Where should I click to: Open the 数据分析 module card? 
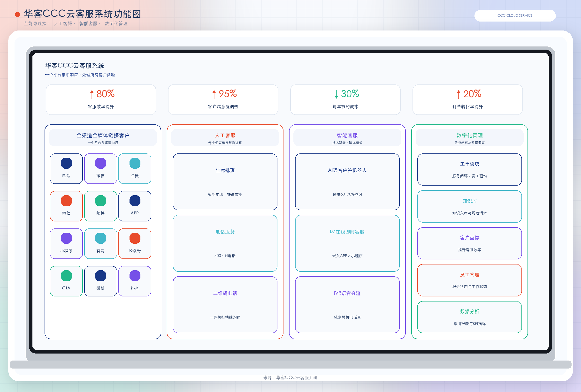click(469, 317)
